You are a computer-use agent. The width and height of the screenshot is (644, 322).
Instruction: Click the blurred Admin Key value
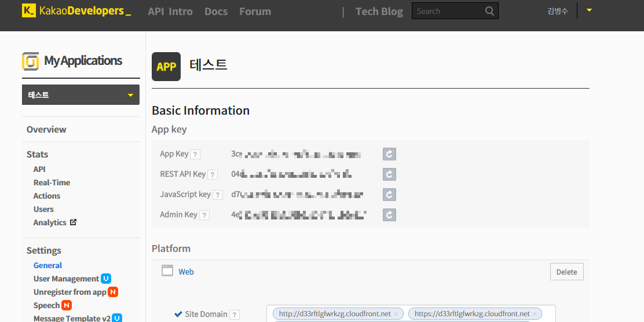(299, 214)
